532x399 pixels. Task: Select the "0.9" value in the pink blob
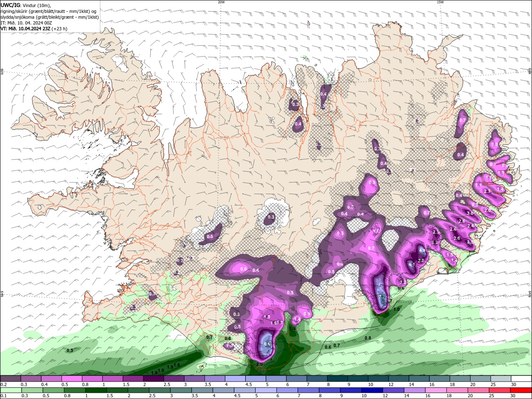372,183
